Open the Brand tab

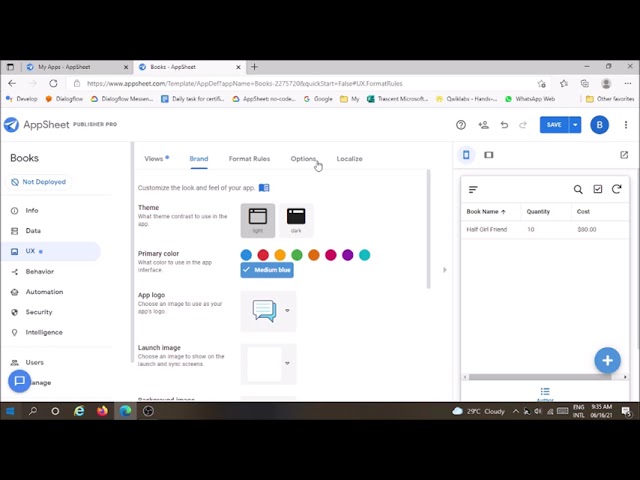point(199,159)
